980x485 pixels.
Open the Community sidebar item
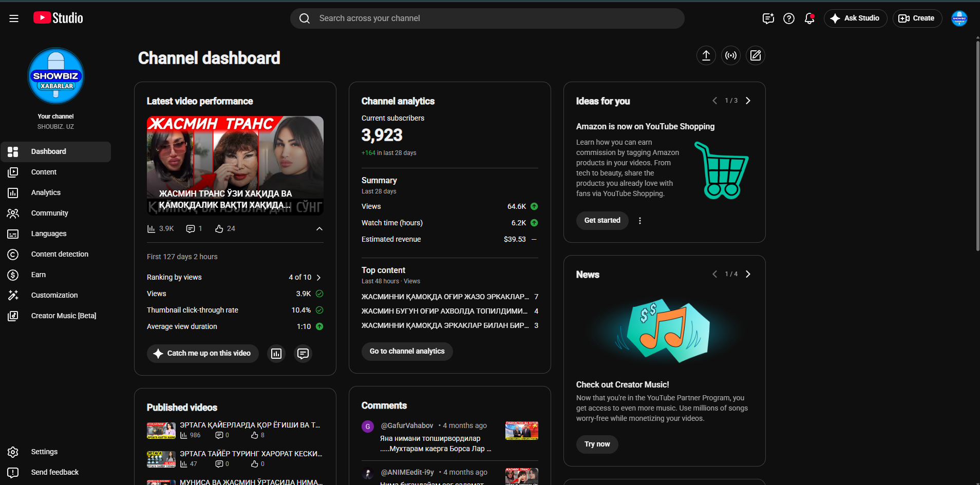55,214
